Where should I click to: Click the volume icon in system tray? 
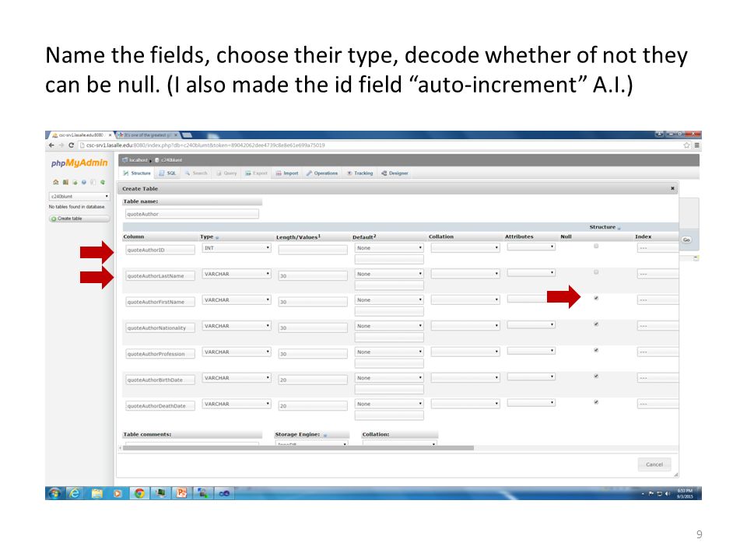tap(668, 494)
